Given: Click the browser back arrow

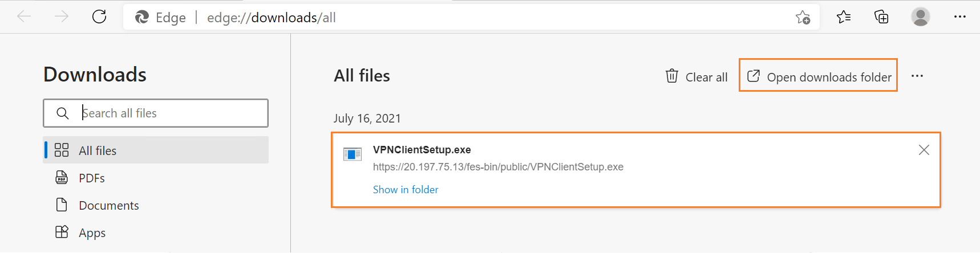Looking at the screenshot, I should click(24, 17).
